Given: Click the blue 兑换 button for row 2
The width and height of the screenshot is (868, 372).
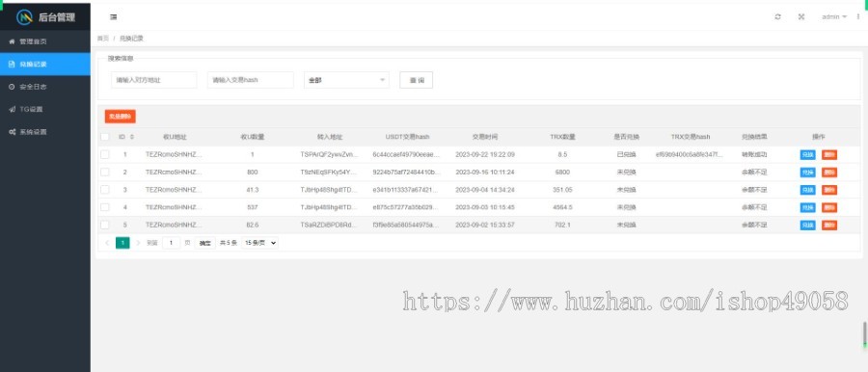Looking at the screenshot, I should point(807,173).
